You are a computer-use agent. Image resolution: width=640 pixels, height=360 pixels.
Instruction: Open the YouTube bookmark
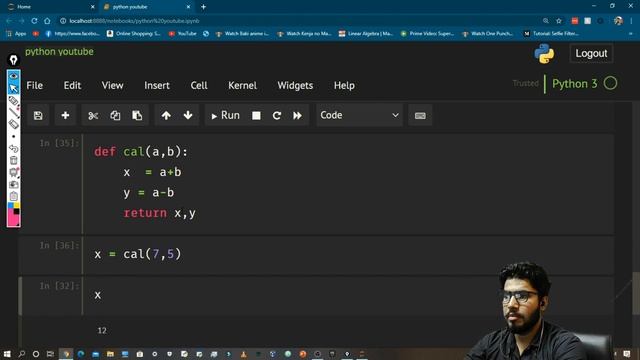coord(183,33)
